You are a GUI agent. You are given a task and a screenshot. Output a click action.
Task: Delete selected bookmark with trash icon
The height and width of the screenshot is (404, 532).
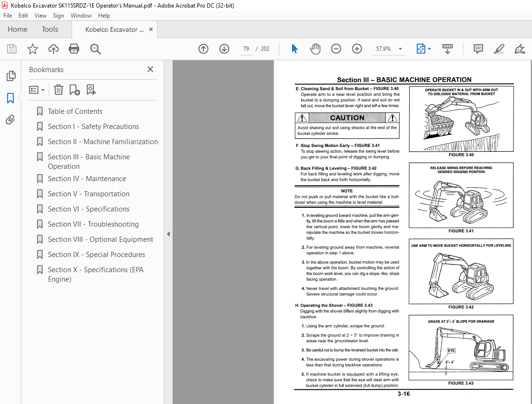[58, 90]
